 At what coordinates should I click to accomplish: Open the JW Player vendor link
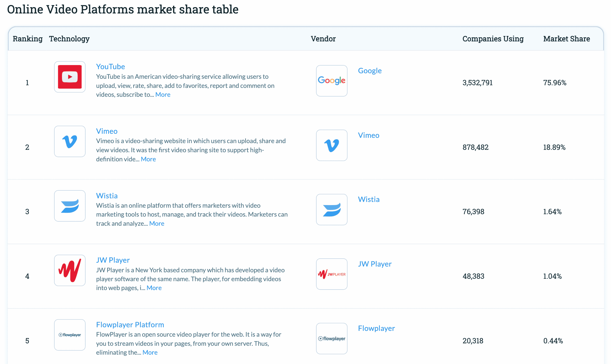point(374,264)
